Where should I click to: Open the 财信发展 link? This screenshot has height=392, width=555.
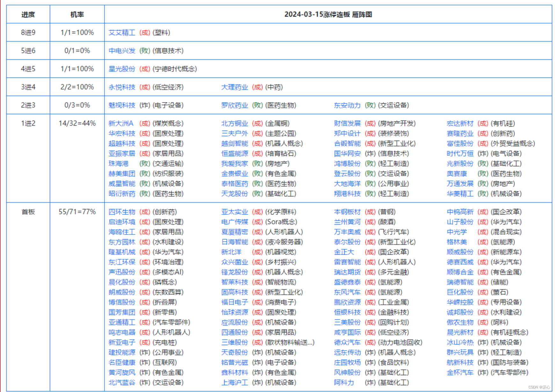[347, 123]
